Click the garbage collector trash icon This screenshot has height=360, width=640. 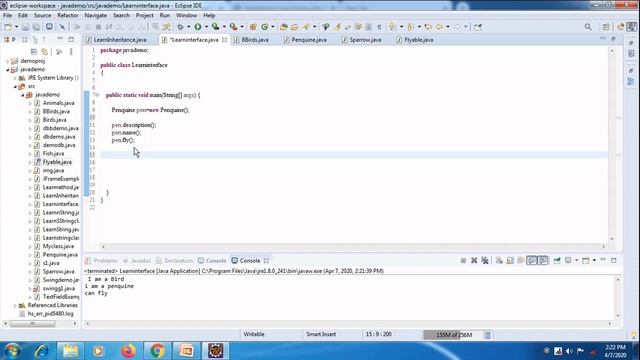(488, 335)
